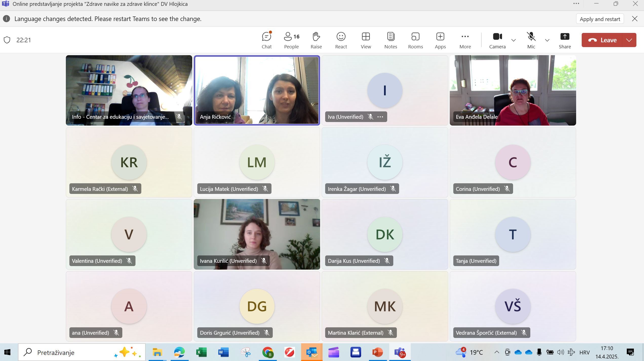Click name label Lucija Matek (Unverified)

pos(229,189)
